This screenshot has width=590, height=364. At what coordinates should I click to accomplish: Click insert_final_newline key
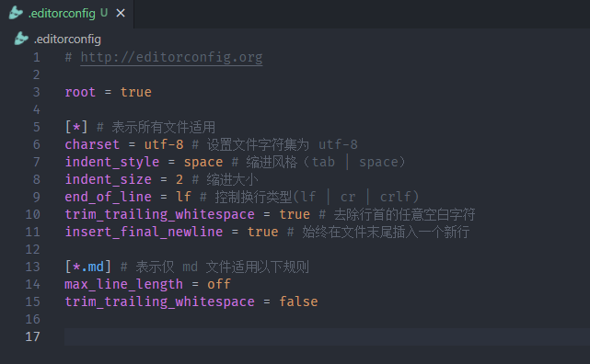click(144, 232)
